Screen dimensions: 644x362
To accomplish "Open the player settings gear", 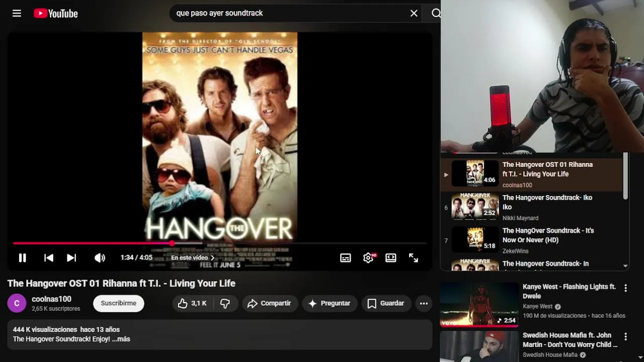I will tap(368, 258).
